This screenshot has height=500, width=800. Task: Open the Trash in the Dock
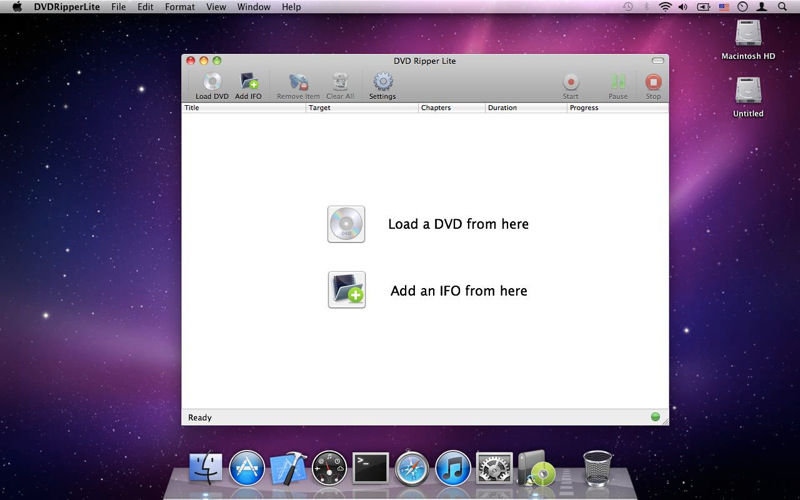point(597,467)
